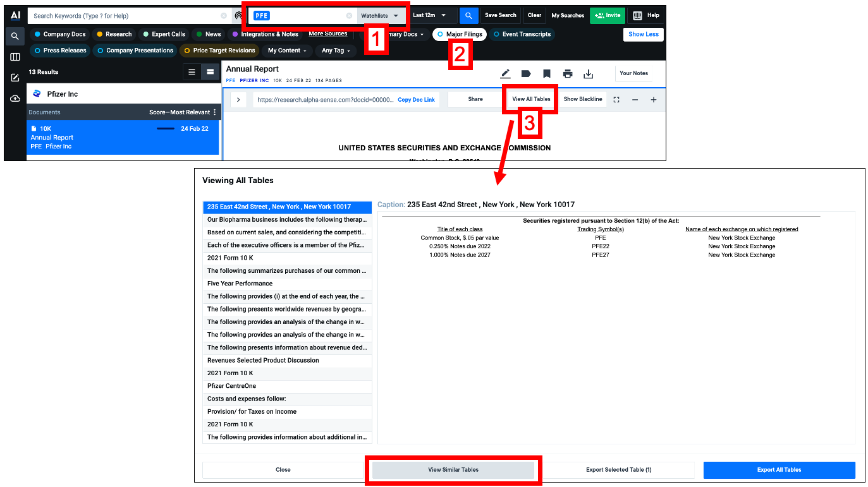Click Export All Tables button
The width and height of the screenshot is (868, 487).
point(779,470)
